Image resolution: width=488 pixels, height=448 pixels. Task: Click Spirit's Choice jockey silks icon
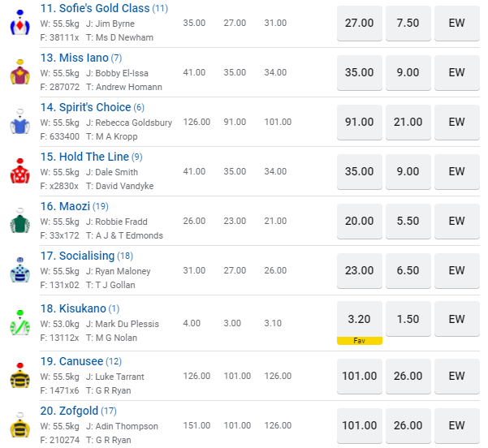click(19, 123)
